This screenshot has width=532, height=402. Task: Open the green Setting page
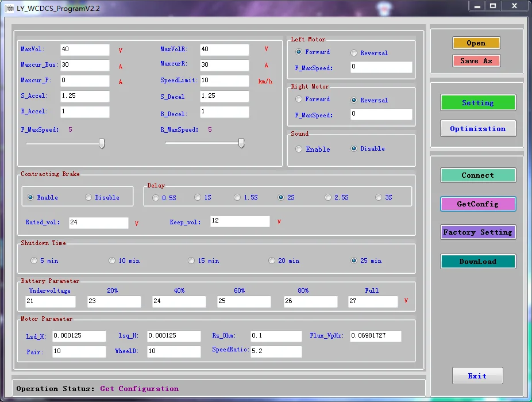click(477, 103)
